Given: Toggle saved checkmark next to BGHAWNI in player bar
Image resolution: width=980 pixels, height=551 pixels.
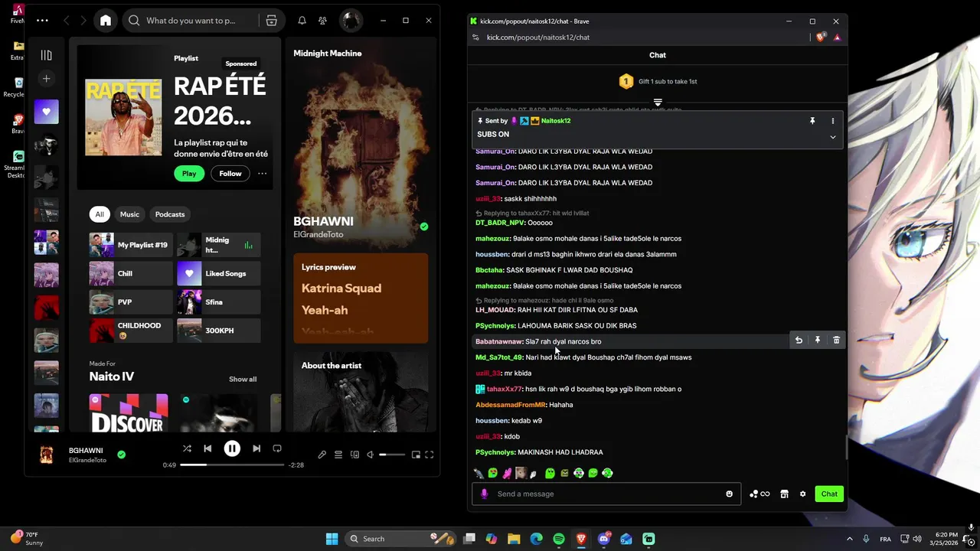Looking at the screenshot, I should (121, 455).
